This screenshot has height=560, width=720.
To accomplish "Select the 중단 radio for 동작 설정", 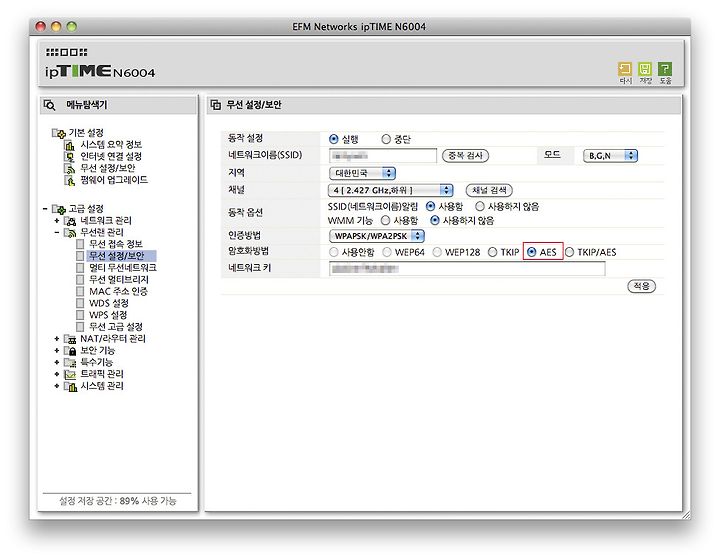I will pyautogui.click(x=386, y=139).
